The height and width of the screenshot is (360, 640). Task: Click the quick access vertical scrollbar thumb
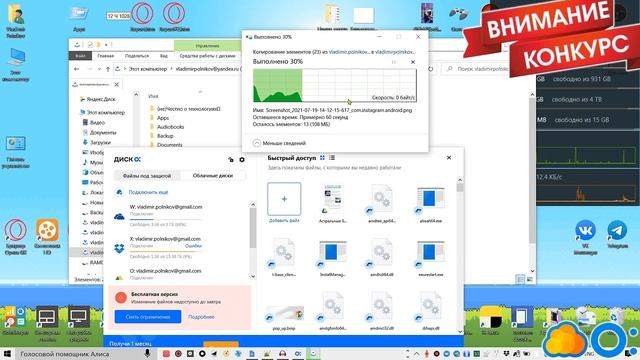[x=460, y=187]
